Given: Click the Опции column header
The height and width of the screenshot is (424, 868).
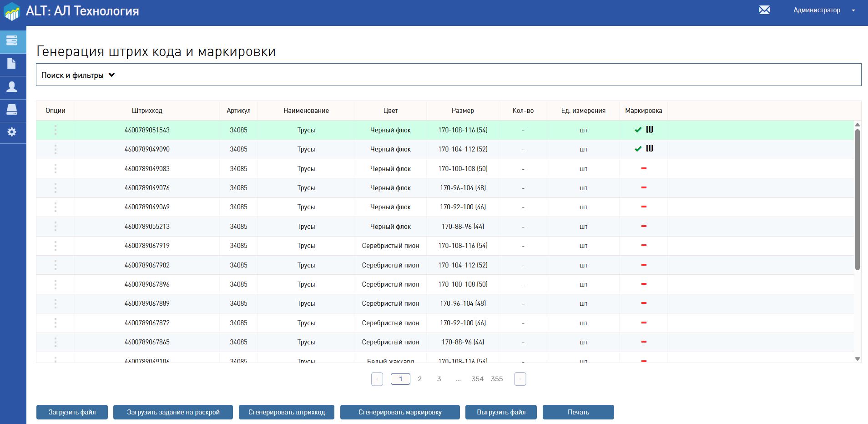Looking at the screenshot, I should (x=56, y=111).
